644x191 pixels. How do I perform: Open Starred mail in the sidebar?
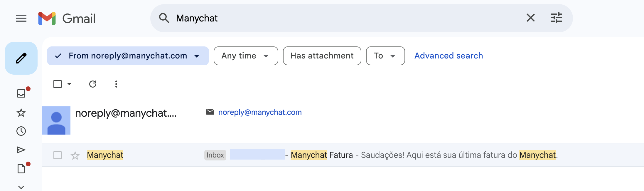[21, 113]
